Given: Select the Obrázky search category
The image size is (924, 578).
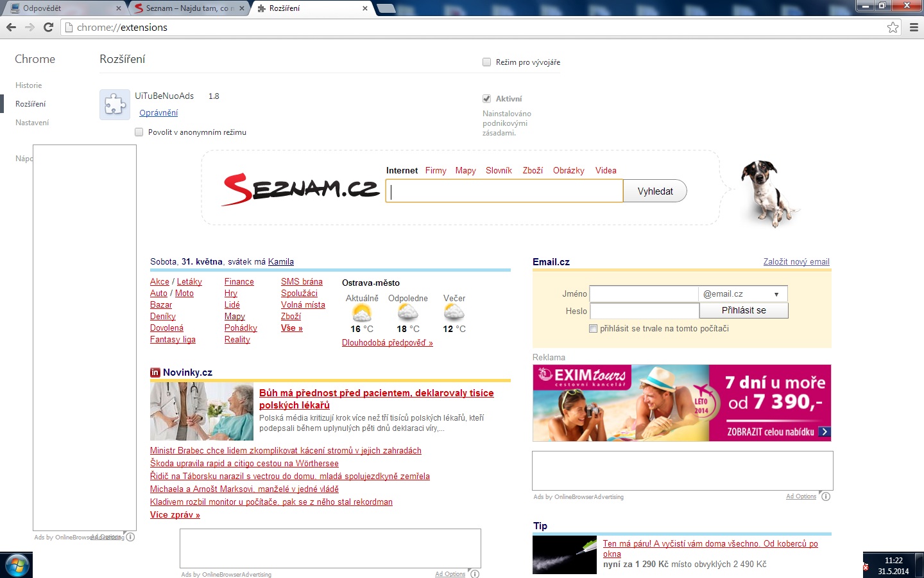Looking at the screenshot, I should click(569, 171).
